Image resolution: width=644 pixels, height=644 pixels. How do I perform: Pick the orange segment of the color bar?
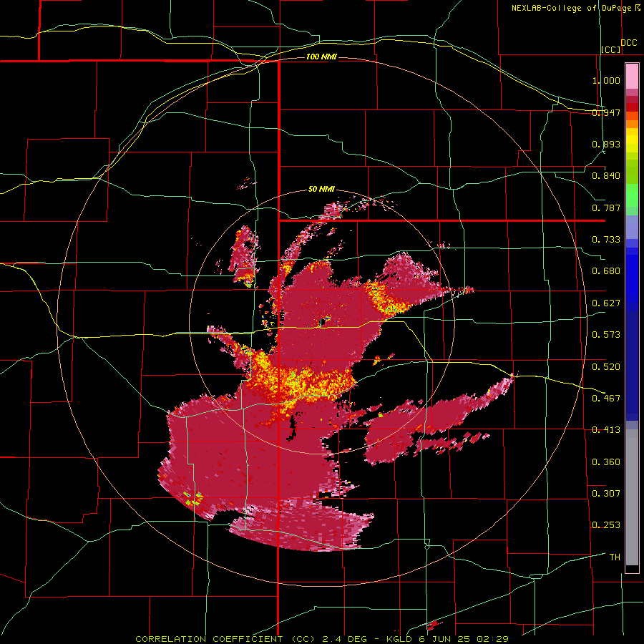point(632,124)
